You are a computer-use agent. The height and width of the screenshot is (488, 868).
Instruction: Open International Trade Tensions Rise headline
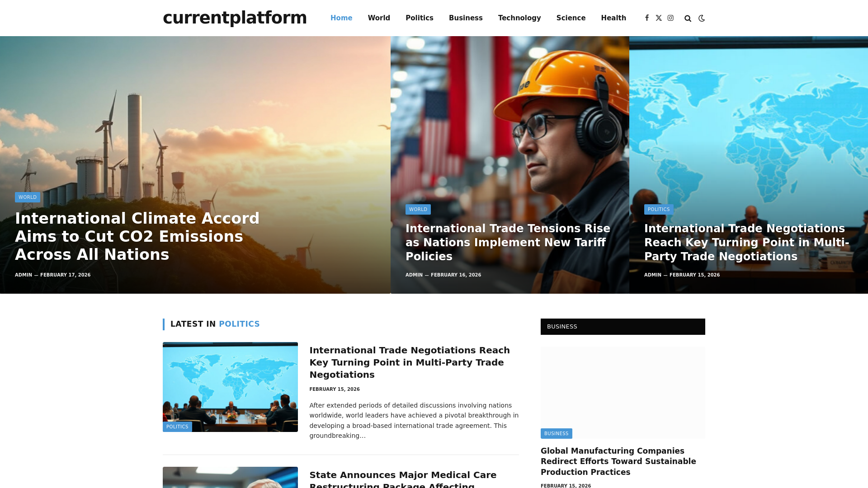coord(508,242)
